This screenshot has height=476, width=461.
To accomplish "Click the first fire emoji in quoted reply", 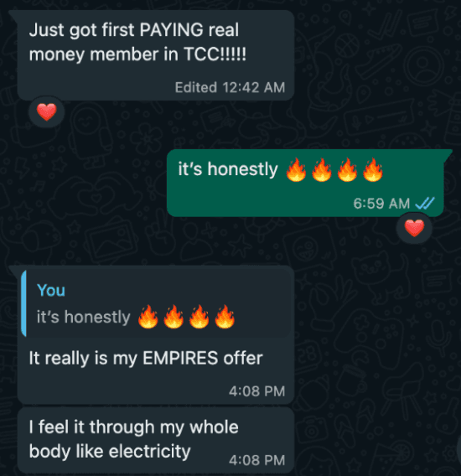I will click(148, 317).
